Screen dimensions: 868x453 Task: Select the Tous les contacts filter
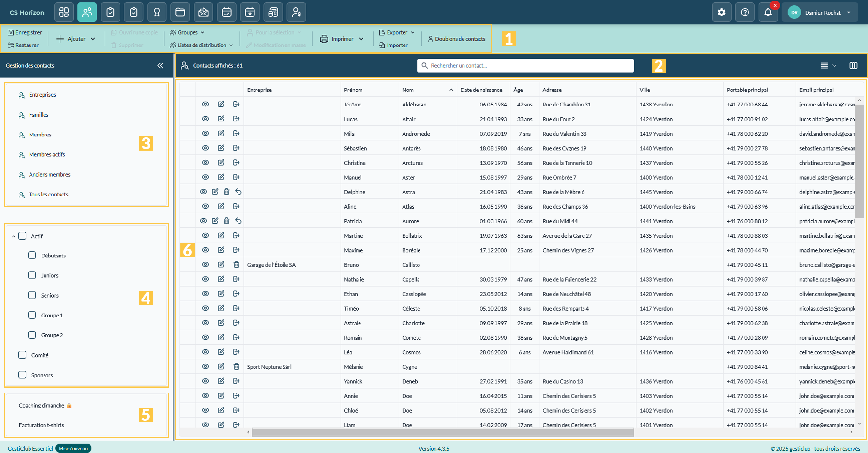48,195
